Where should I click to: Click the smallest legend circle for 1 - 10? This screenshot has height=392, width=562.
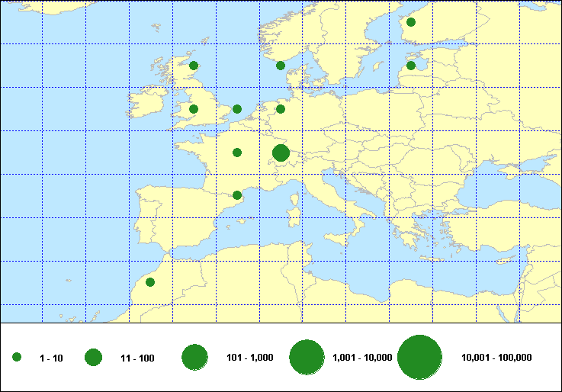(x=17, y=358)
